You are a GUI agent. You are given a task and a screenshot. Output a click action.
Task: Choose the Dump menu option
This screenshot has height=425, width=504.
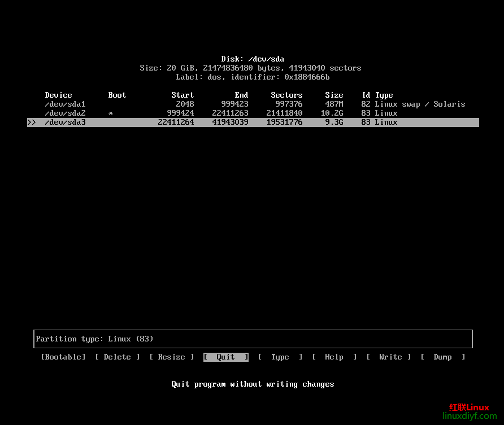point(442,357)
